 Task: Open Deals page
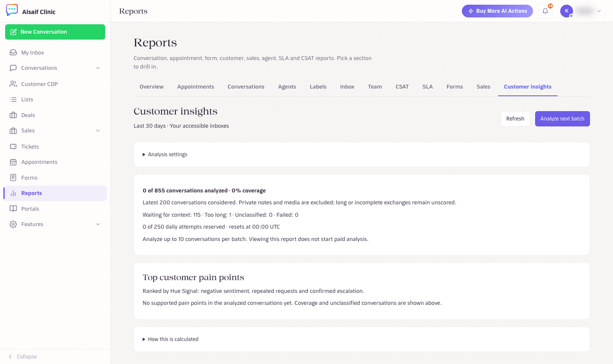tap(55, 115)
